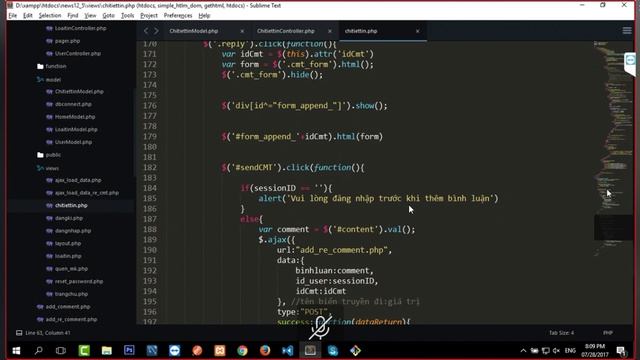
Task: Close the ChitiettinController.php tab
Action: pos(330,31)
